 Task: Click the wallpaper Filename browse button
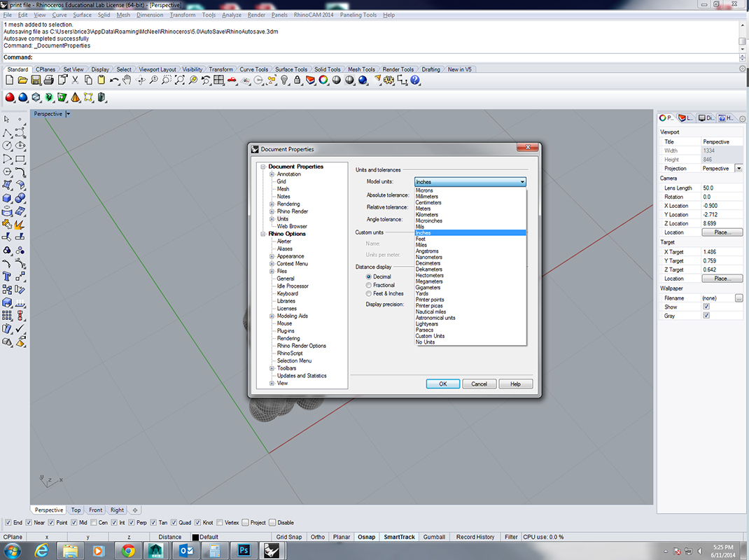(x=739, y=298)
